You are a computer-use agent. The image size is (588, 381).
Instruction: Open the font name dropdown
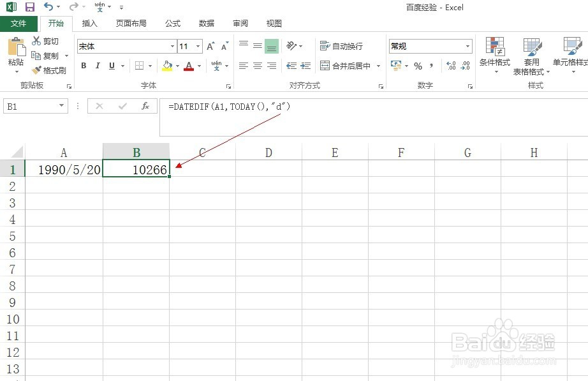pos(172,46)
